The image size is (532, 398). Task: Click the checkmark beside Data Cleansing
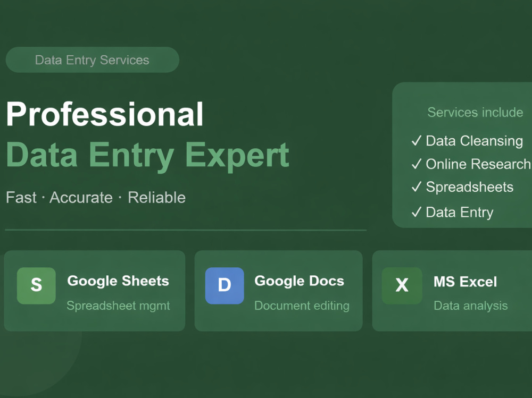tap(417, 140)
